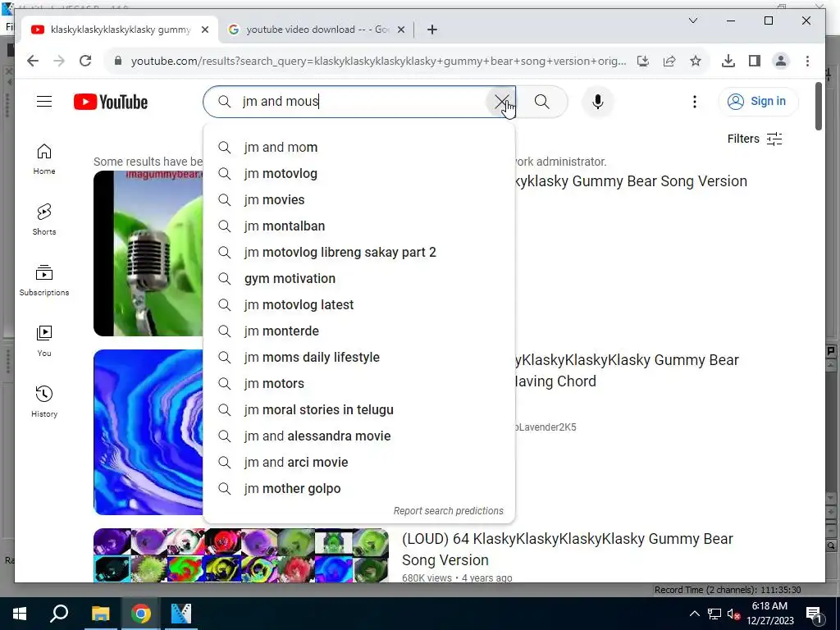This screenshot has height=630, width=840.
Task: Open the You sidebar section
Action: click(44, 340)
